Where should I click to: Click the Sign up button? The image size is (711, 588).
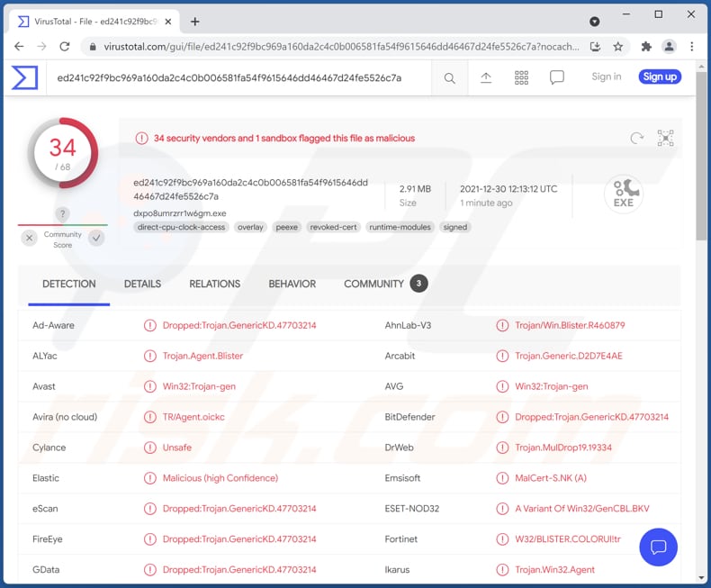[x=660, y=77]
